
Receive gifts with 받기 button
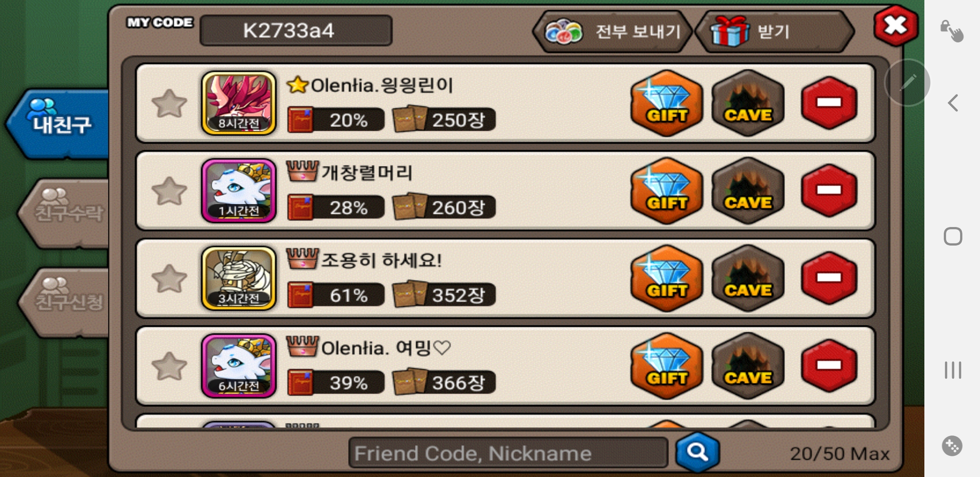(x=774, y=32)
